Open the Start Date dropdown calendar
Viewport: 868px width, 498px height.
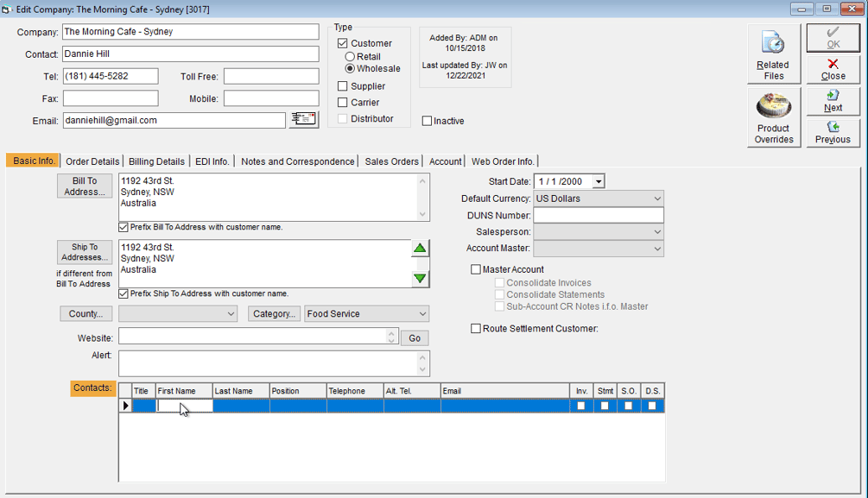click(599, 181)
